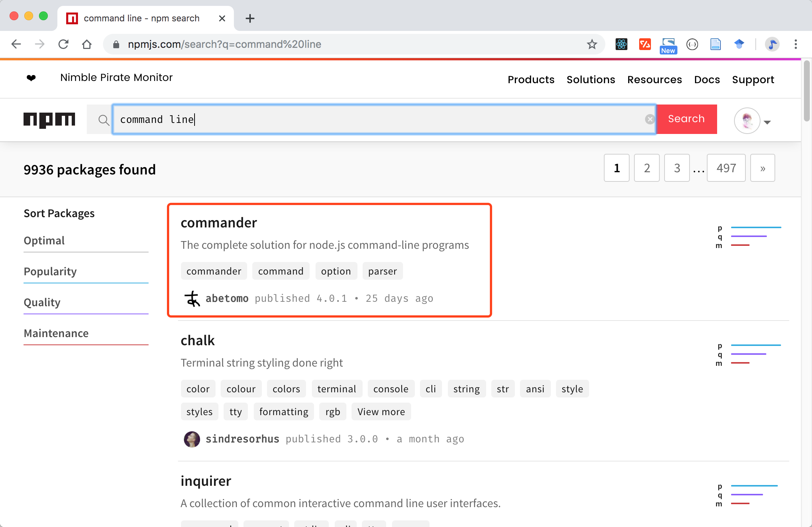Viewport: 812px width, 527px height.
Task: Reload the page
Action: coord(63,44)
